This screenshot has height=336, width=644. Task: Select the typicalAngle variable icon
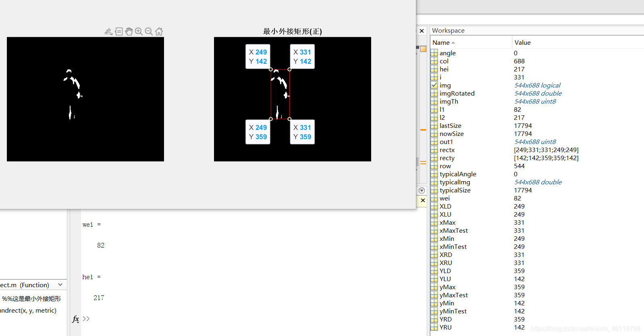(x=434, y=174)
